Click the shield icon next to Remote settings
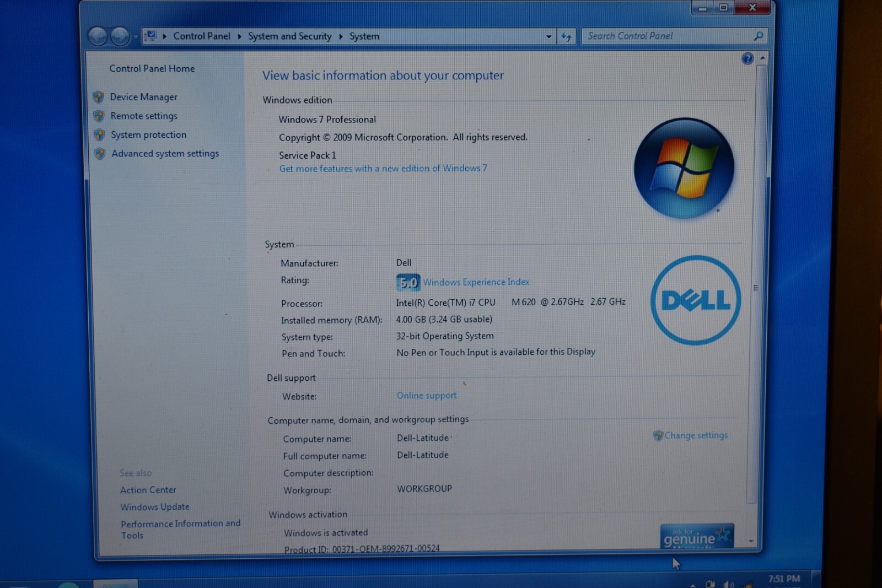The height and width of the screenshot is (588, 882). [x=99, y=116]
